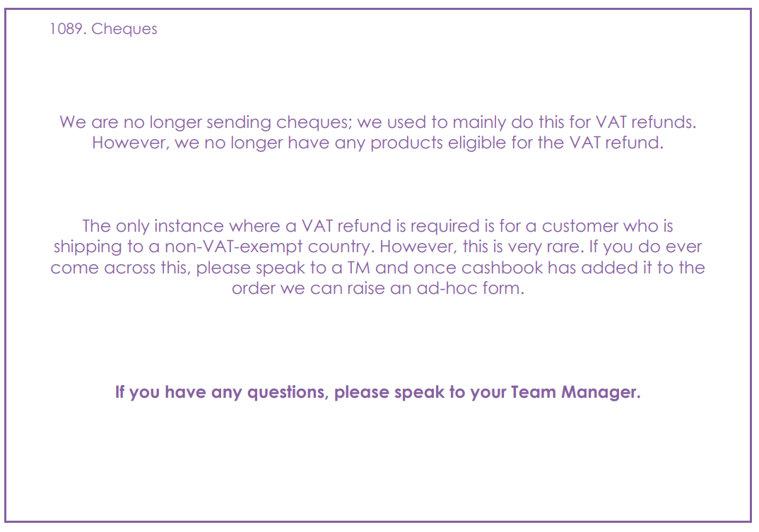Select the phrase "VAT refunds." ending line one

[x=645, y=122]
